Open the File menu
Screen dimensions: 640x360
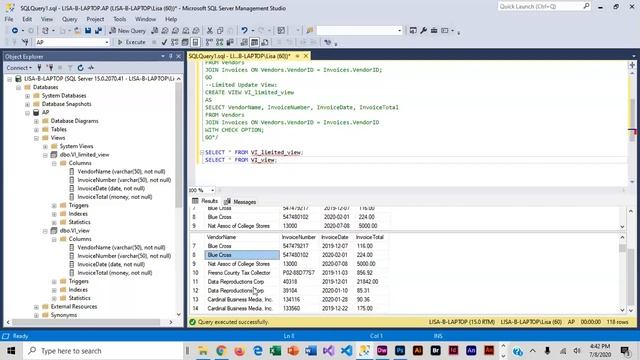9,19
